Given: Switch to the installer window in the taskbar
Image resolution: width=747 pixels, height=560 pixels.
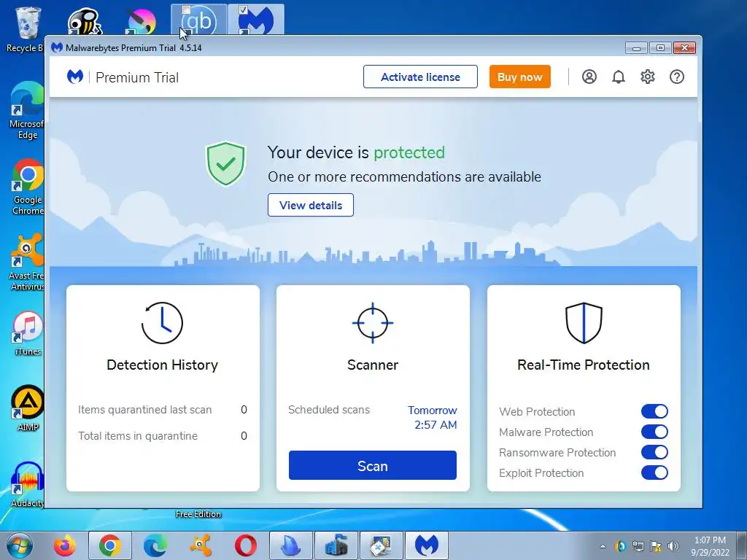Looking at the screenshot, I should point(382,545).
